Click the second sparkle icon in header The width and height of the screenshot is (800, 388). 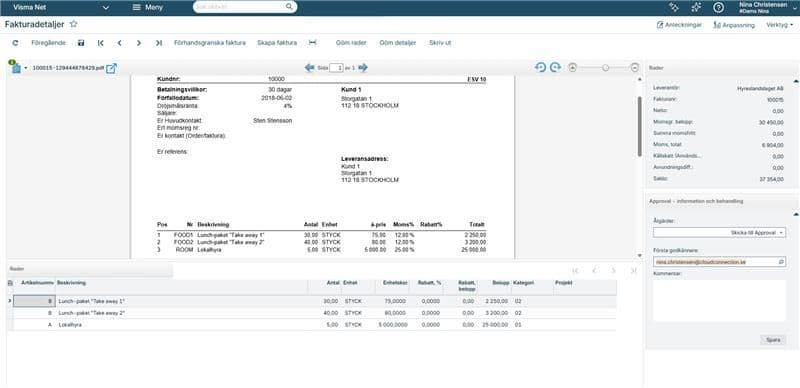pos(696,7)
